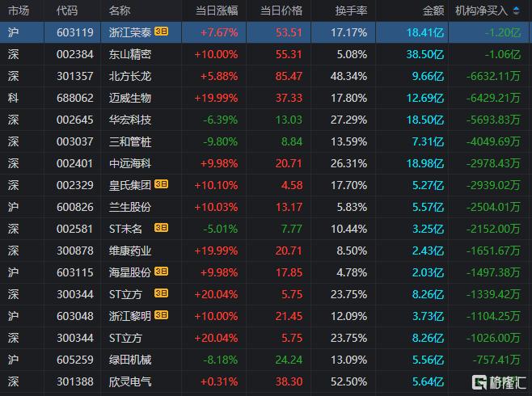Viewport: 532px width, 396px height.
Task: Sort by 金额 column header
Action: point(433,11)
